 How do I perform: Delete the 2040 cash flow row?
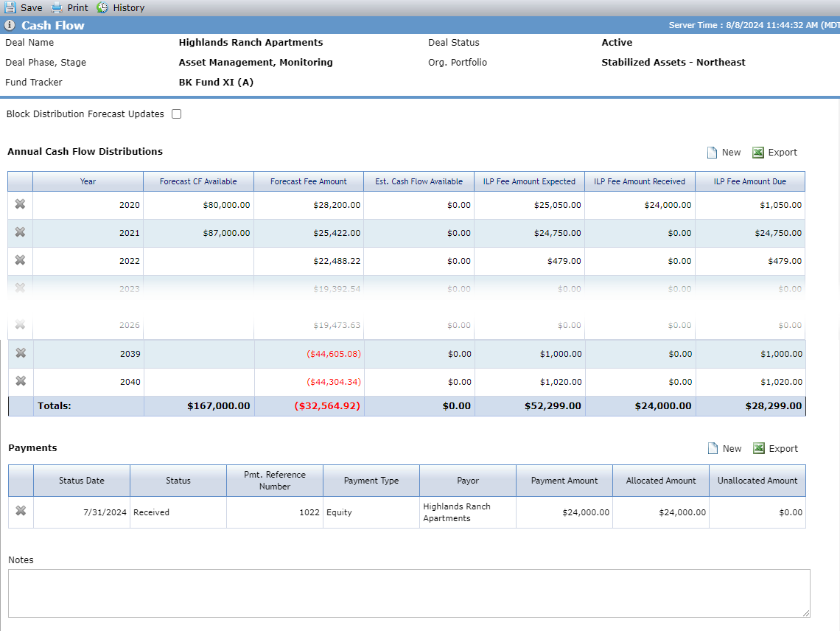tap(21, 381)
